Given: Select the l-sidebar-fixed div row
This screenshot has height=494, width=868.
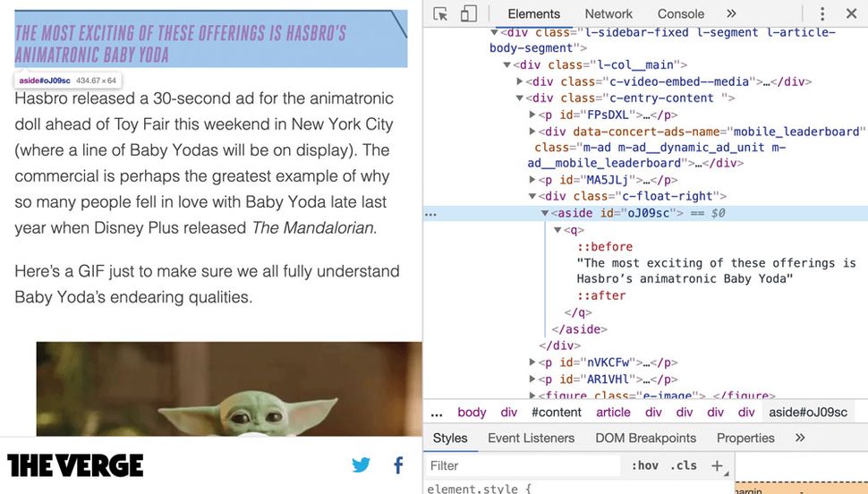Looking at the screenshot, I should tap(662, 40).
